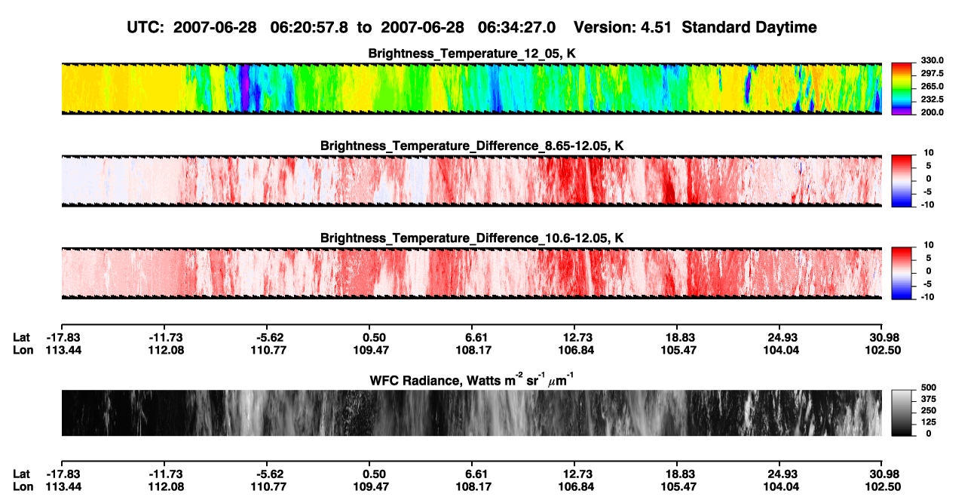The height and width of the screenshot is (503, 980).
Task: Click the Brightness_Temperature_Difference_8.65-12.05, K title
Action: (472, 146)
